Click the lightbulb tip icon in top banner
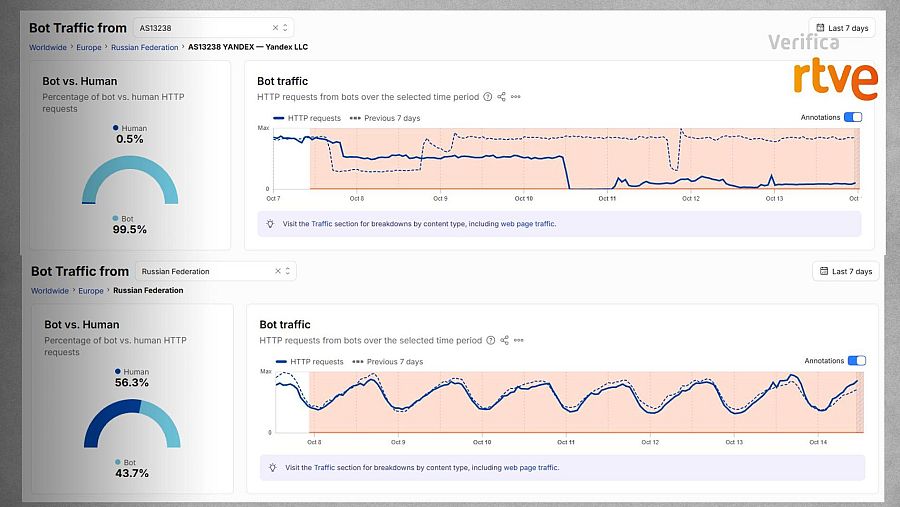Viewport: 900px width, 507px height. point(270,224)
